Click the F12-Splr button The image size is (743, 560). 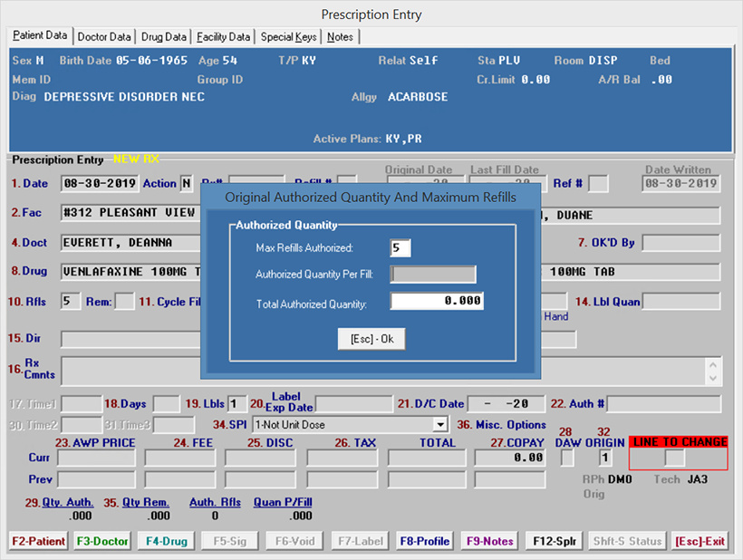554,541
